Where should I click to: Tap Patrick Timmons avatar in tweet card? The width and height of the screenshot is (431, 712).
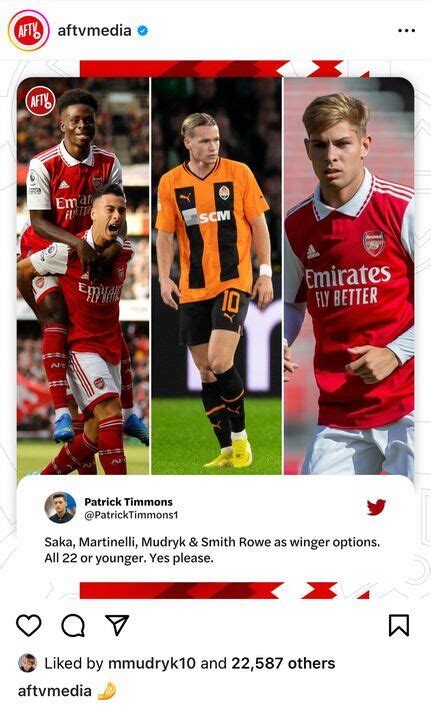pyautogui.click(x=60, y=507)
